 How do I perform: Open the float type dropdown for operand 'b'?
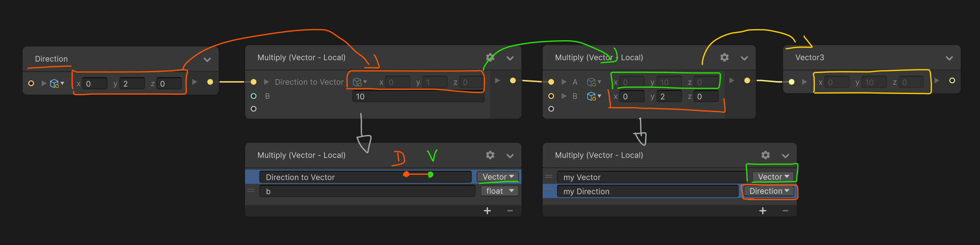[x=500, y=191]
